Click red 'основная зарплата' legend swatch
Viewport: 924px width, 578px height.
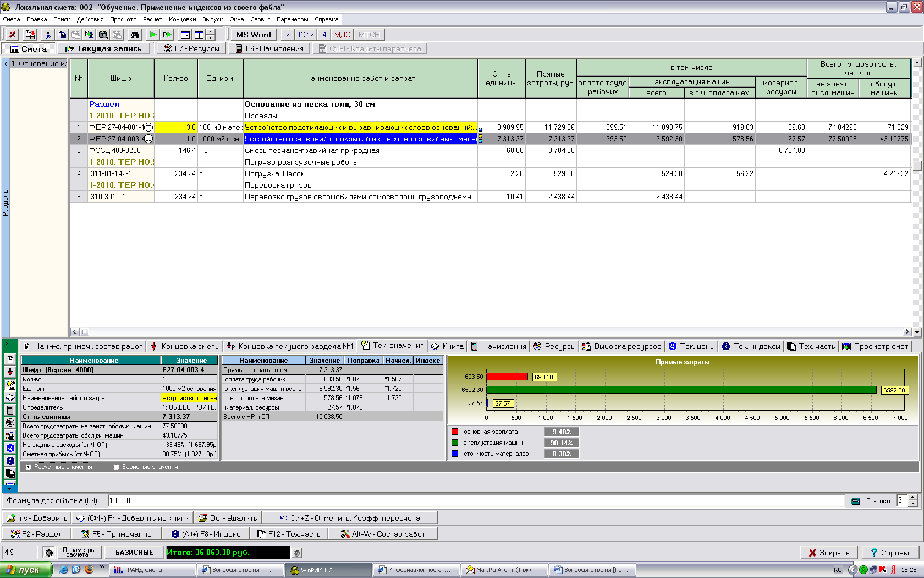455,432
